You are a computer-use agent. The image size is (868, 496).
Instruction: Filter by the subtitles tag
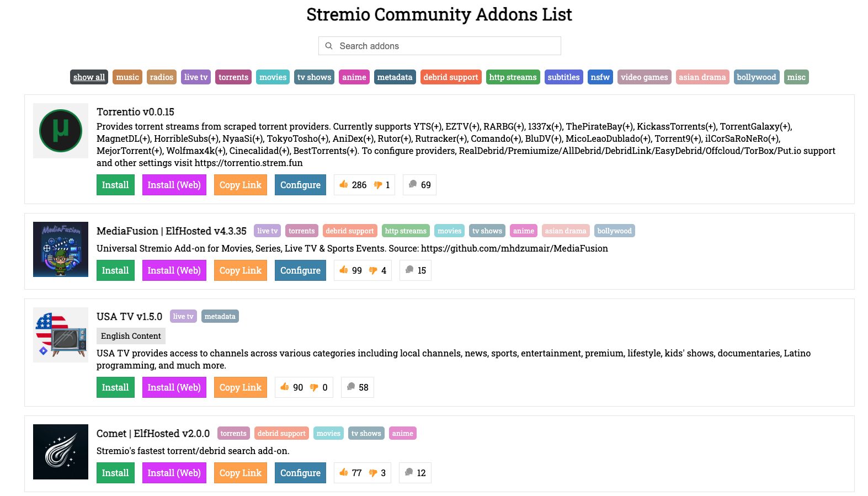click(564, 77)
